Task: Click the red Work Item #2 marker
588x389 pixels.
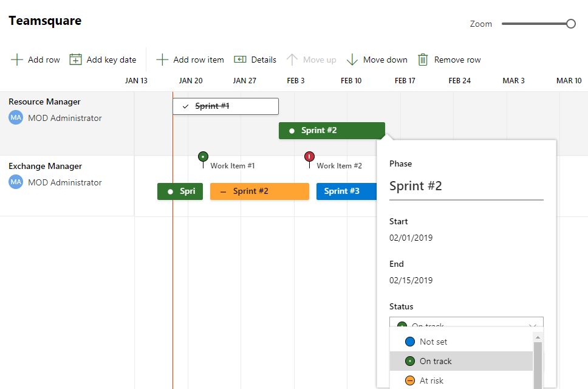Action: coord(309,157)
